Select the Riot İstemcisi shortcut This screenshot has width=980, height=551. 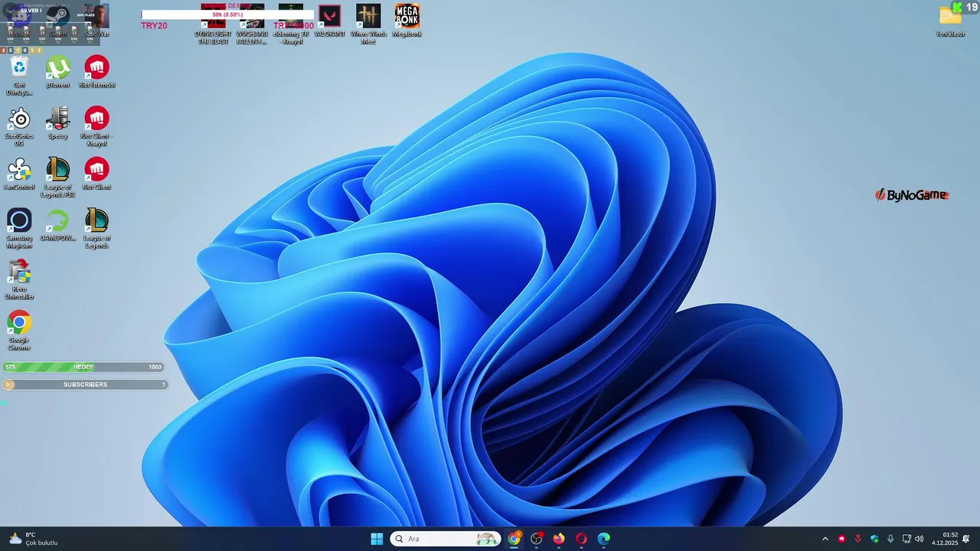pyautogui.click(x=96, y=72)
